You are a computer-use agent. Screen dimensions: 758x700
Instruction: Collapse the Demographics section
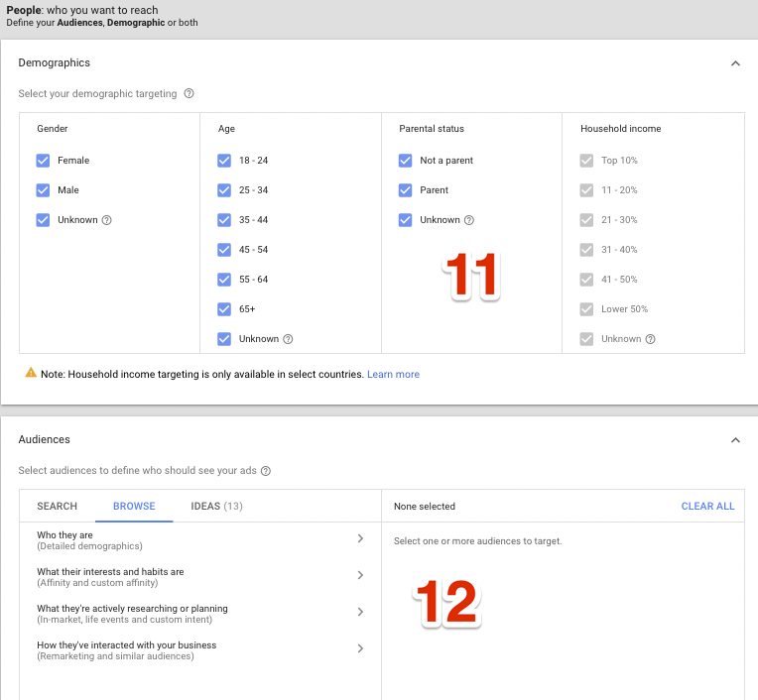(x=735, y=63)
